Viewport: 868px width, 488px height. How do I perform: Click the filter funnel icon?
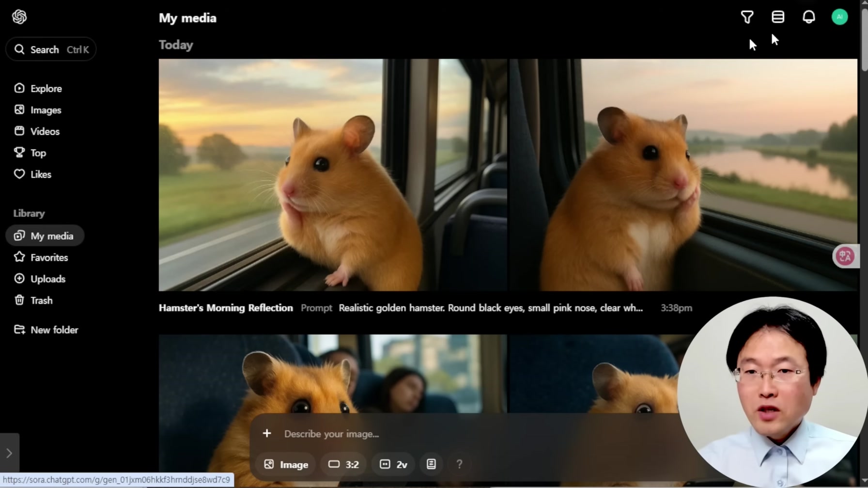[747, 17]
